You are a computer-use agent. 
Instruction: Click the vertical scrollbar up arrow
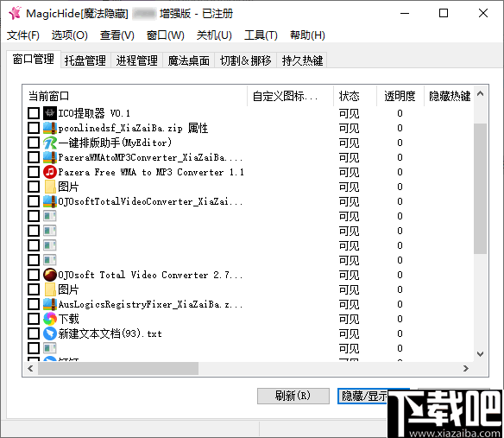(481, 93)
